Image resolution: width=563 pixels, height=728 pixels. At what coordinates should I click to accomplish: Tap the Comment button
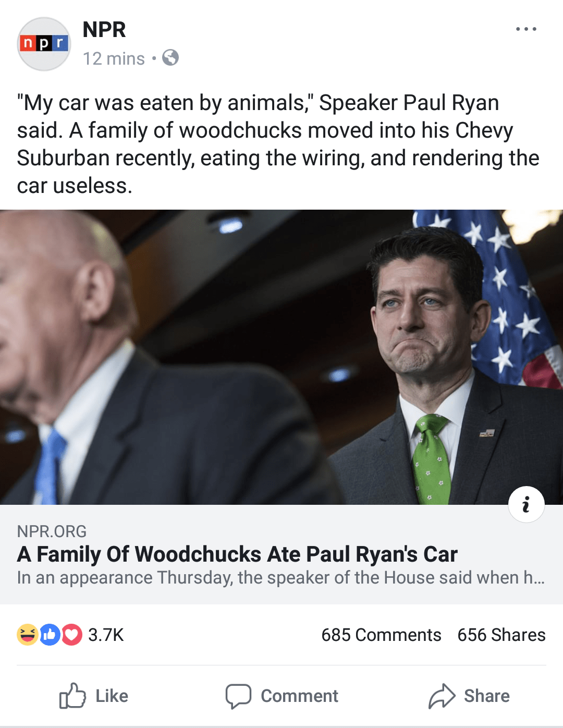pyautogui.click(x=281, y=696)
